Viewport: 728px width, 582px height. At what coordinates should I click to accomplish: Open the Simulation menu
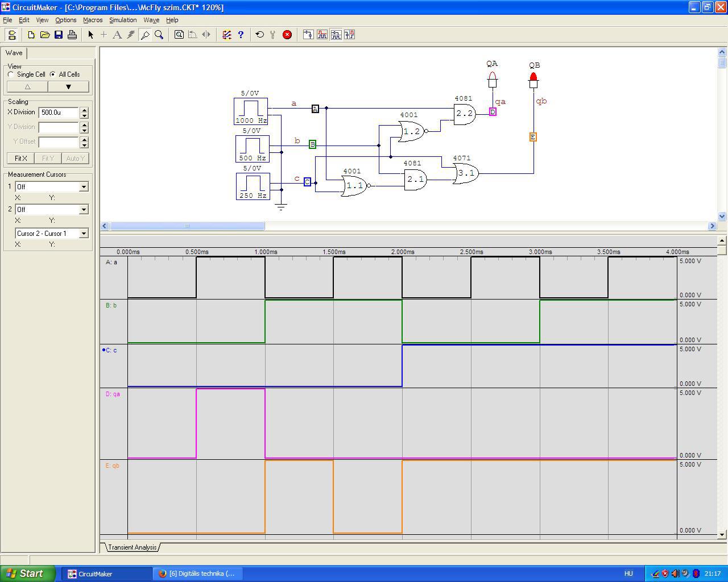tap(123, 20)
